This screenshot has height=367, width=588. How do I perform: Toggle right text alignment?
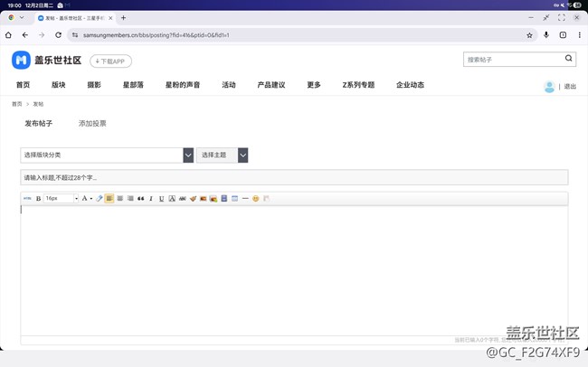(130, 198)
